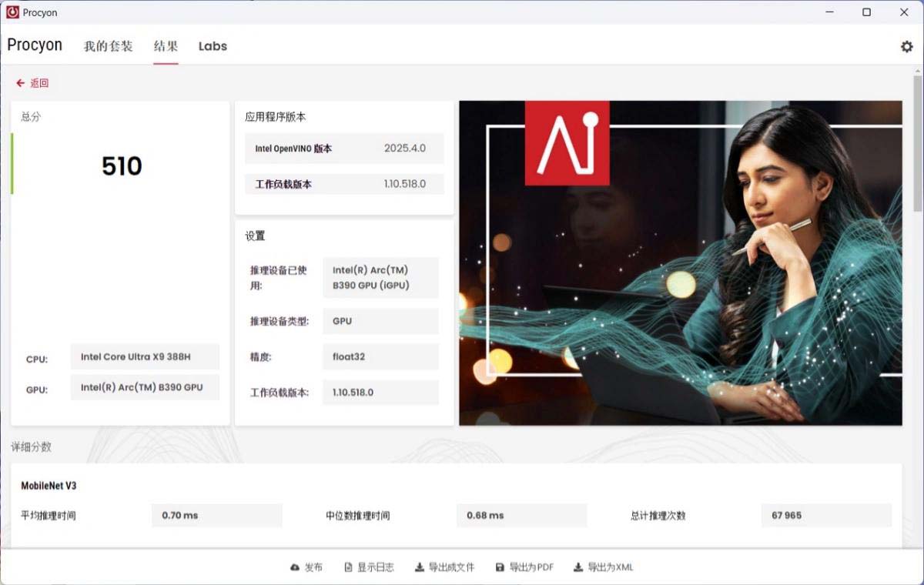Click the GPU value in the score card
This screenshot has height=585, width=924.
pyautogui.click(x=145, y=387)
